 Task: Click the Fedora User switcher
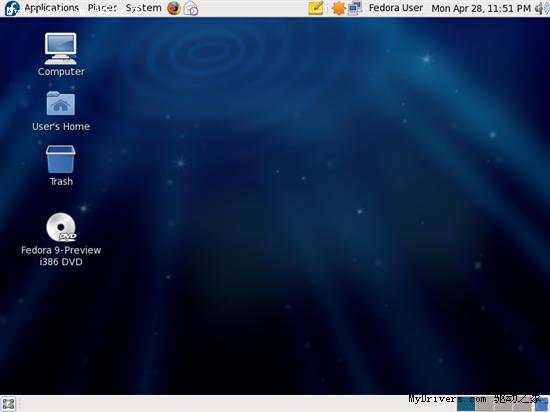pyautogui.click(x=396, y=8)
